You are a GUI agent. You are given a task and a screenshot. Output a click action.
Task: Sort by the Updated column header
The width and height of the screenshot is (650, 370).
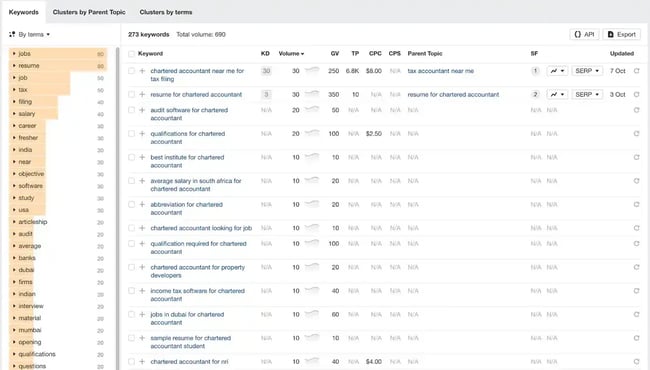pos(622,54)
